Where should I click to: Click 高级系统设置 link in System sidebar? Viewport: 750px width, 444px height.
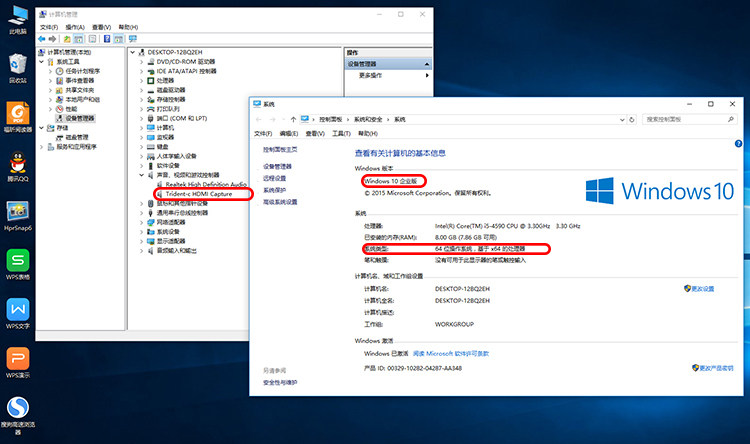point(280,202)
